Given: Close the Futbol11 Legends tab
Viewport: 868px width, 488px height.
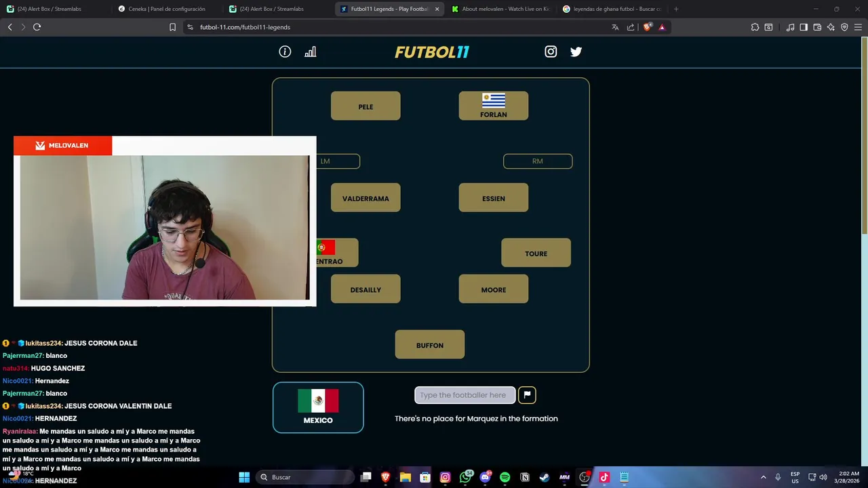Looking at the screenshot, I should [x=437, y=9].
